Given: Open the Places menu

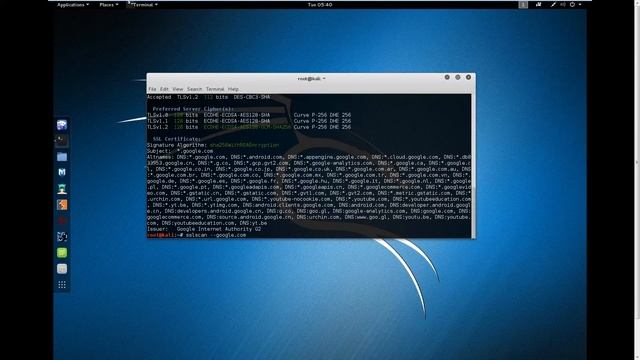Looking at the screenshot, I should tap(109, 5).
